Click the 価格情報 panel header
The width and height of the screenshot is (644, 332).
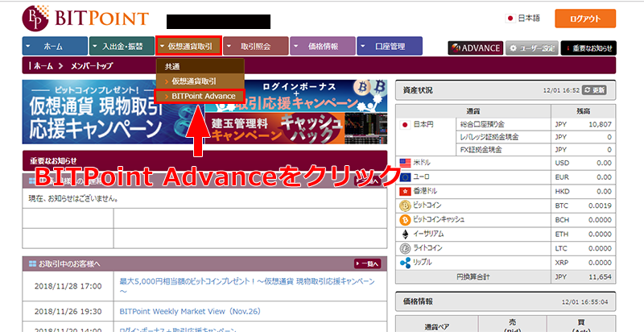pyautogui.click(x=506, y=301)
